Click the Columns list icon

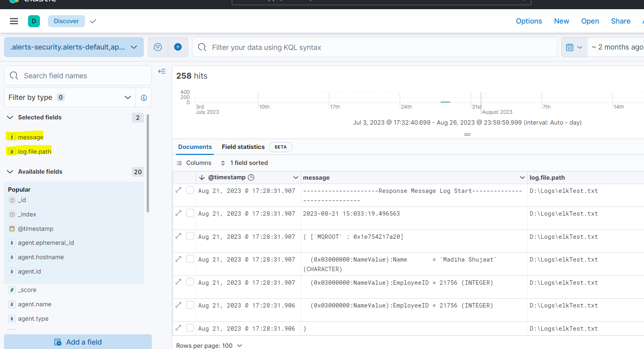click(179, 163)
